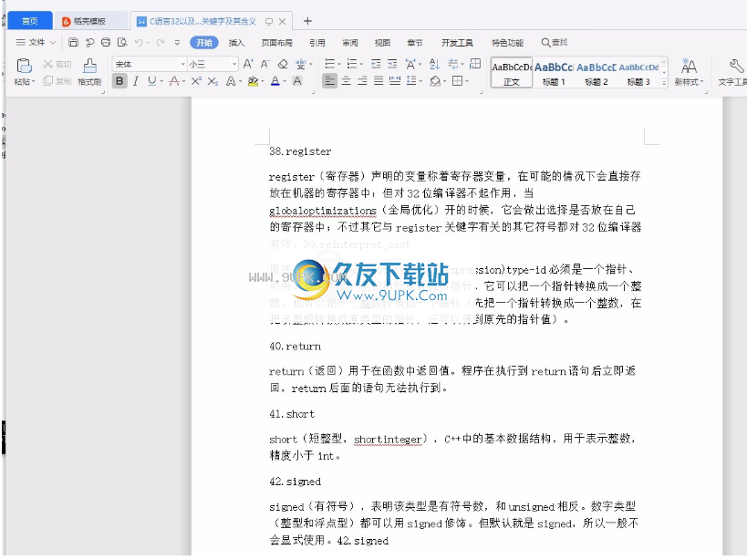Apply the 标题 3 heading style

638,73
